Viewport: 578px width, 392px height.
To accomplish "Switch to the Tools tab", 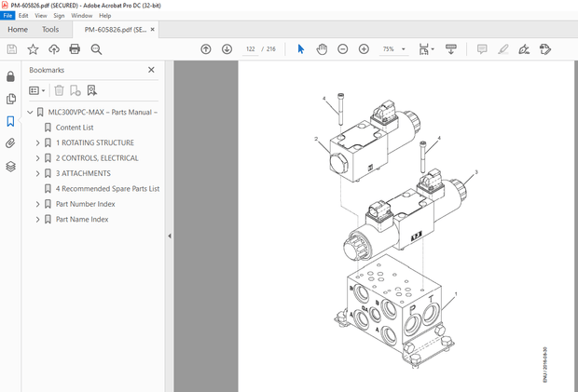I will [x=50, y=29].
